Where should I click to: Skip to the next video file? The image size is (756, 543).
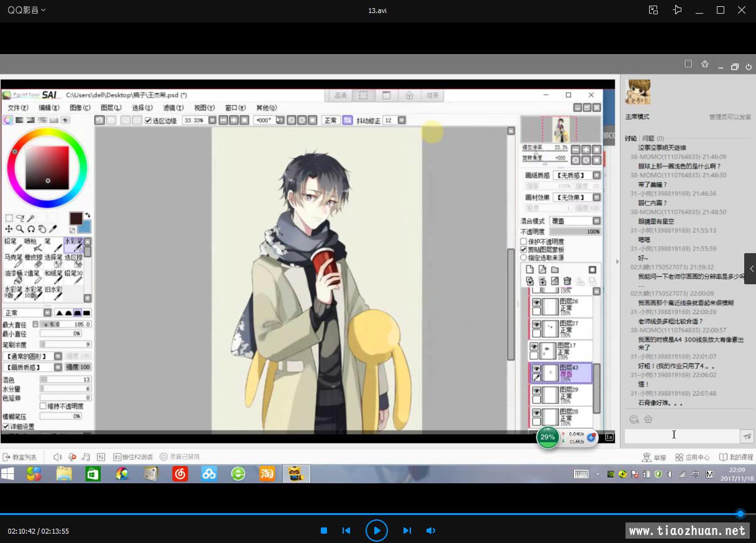[407, 531]
